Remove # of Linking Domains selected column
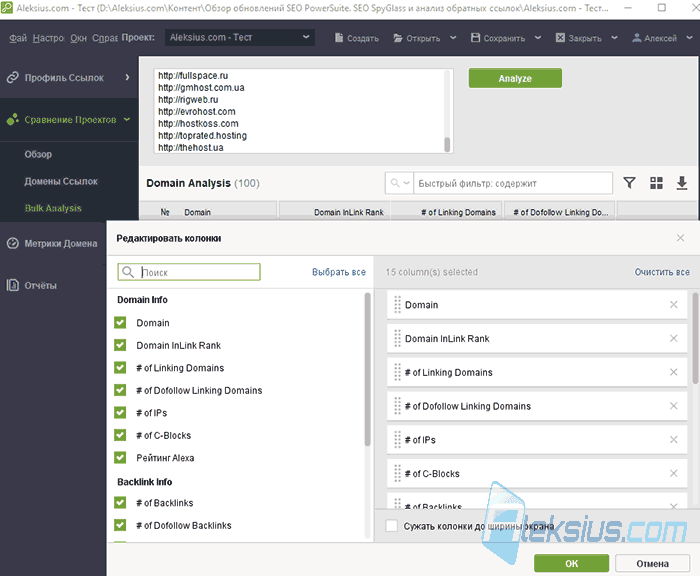The width and height of the screenshot is (700, 576). click(x=674, y=372)
